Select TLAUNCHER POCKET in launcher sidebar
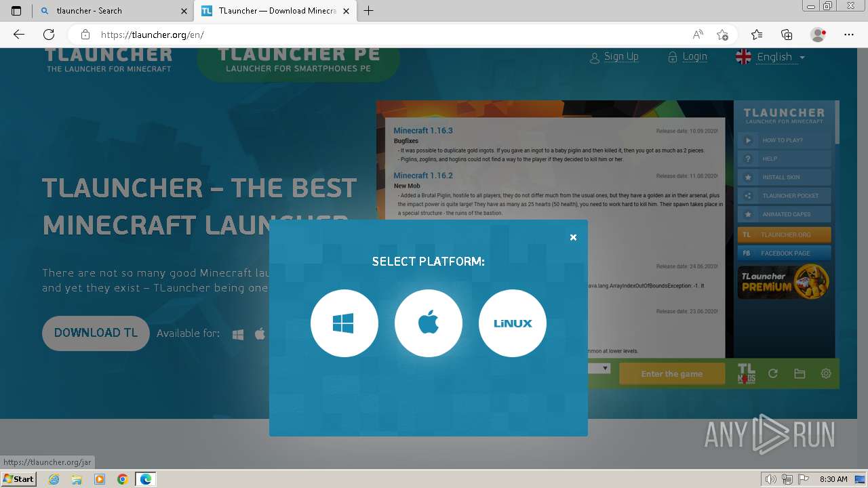 pyautogui.click(x=784, y=196)
